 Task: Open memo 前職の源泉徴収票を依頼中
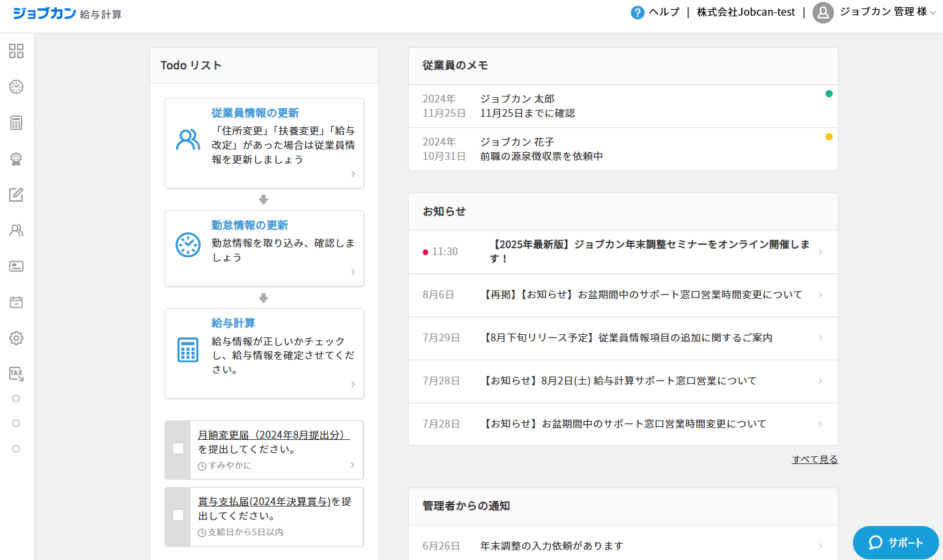pyautogui.click(x=623, y=149)
